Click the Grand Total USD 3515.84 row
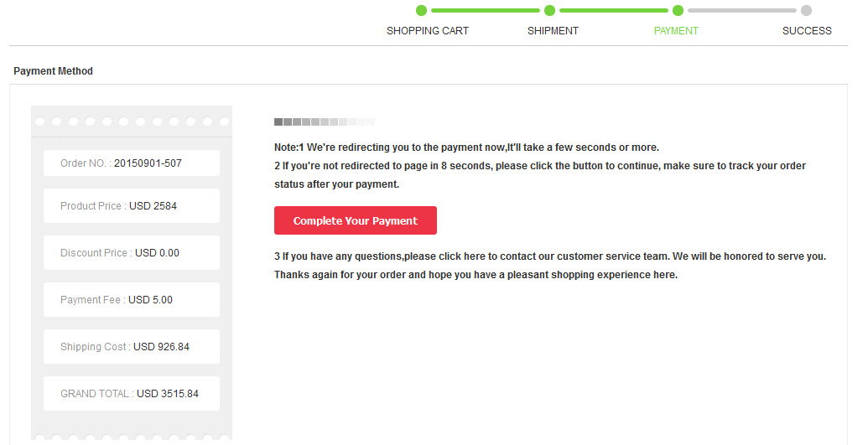Viewport: 868px width, 445px height. [x=132, y=394]
